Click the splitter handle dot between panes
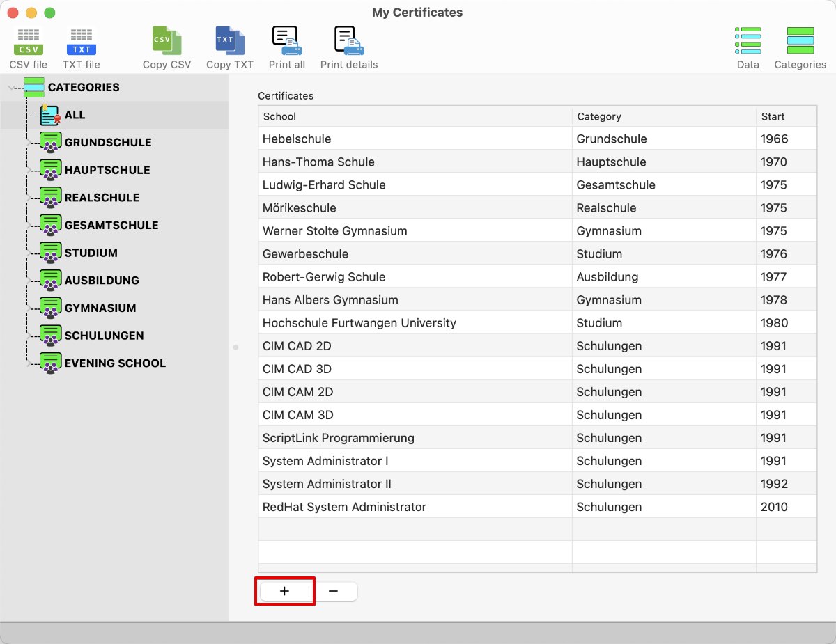This screenshot has height=644, width=836. (x=235, y=347)
